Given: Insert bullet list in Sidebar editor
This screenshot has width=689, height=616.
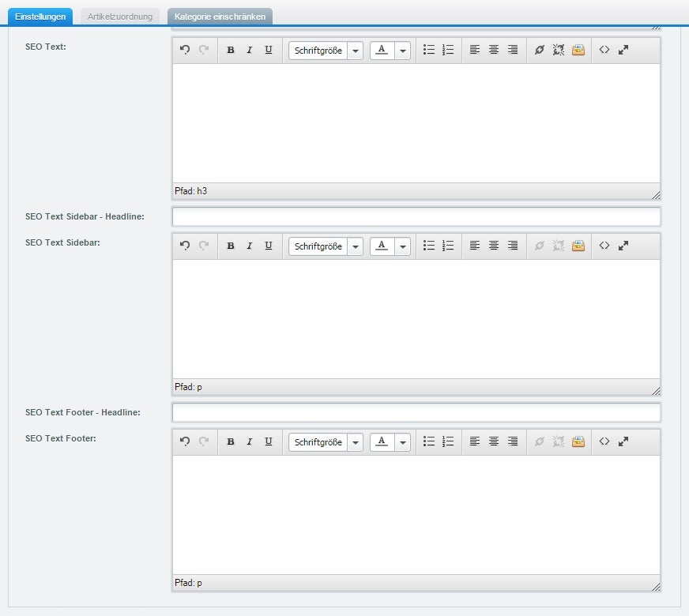Looking at the screenshot, I should point(429,246).
